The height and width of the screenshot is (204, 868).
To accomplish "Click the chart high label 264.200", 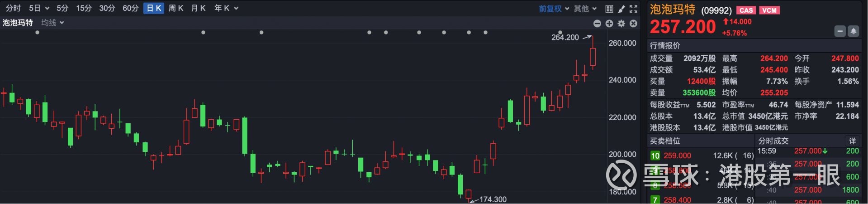I will pos(565,37).
